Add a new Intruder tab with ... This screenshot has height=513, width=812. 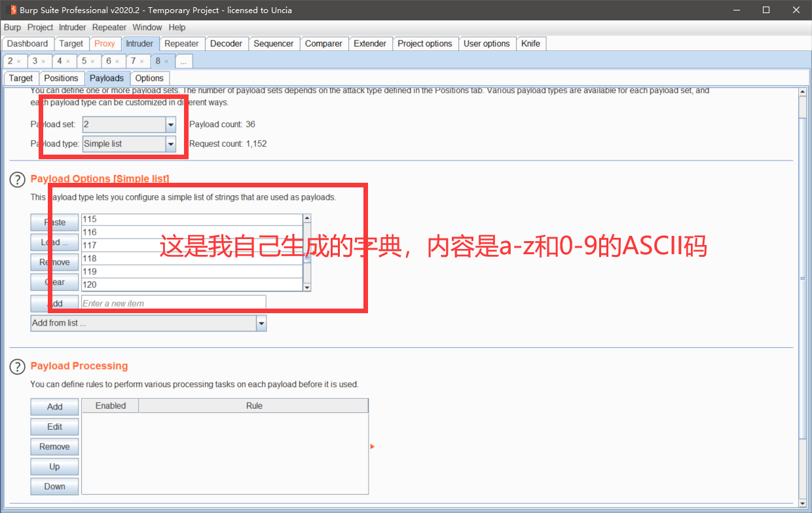coord(184,61)
